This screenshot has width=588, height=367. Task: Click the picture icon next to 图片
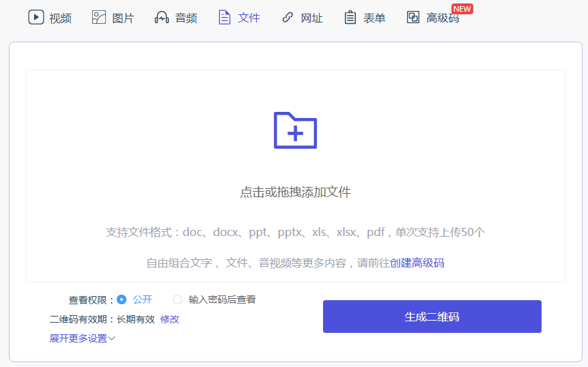coord(99,17)
